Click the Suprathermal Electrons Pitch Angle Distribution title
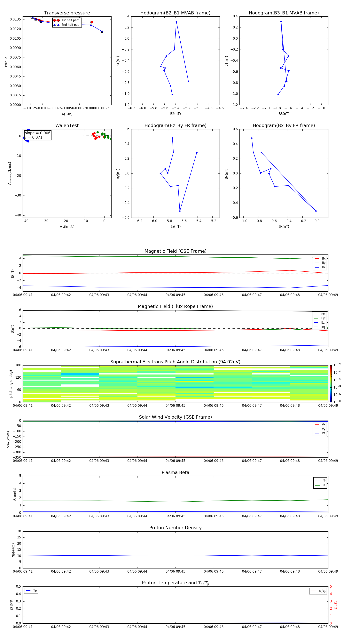 tap(175, 362)
